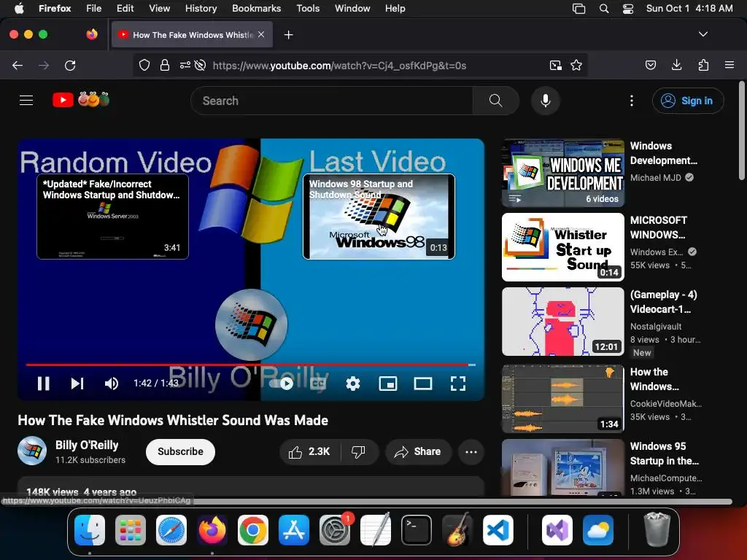Click the autoplay blocked icon in URL bar
The width and height of the screenshot is (747, 560).
200,65
